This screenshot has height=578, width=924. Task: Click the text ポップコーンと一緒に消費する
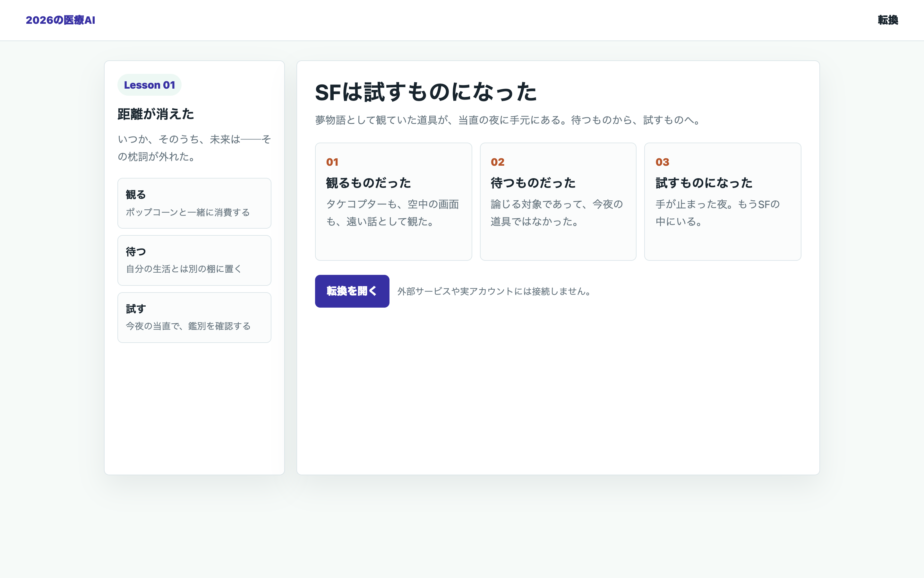(188, 212)
